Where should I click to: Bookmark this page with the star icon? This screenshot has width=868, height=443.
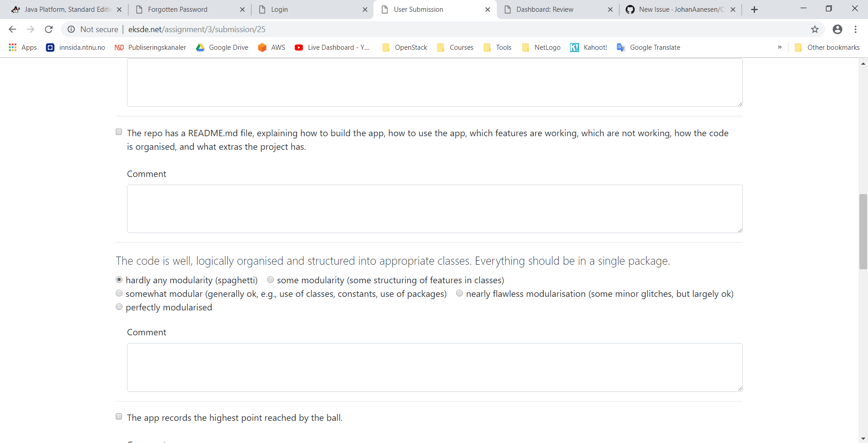tap(815, 29)
